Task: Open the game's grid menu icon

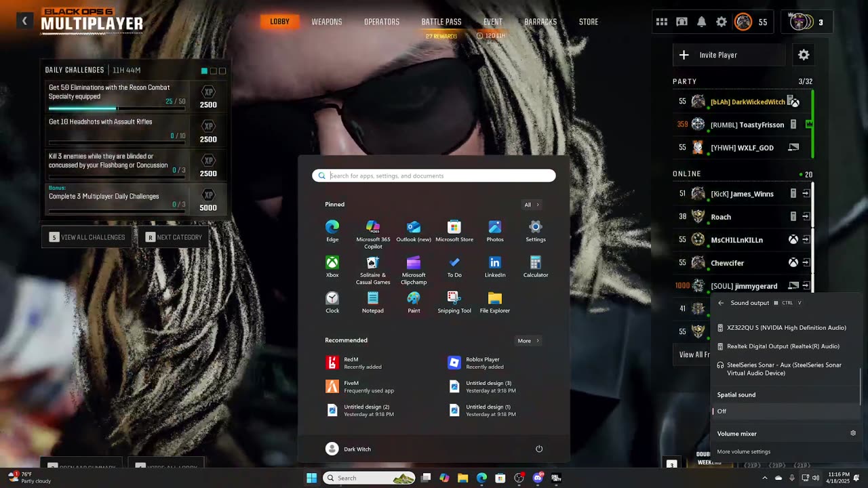Action: (x=662, y=22)
